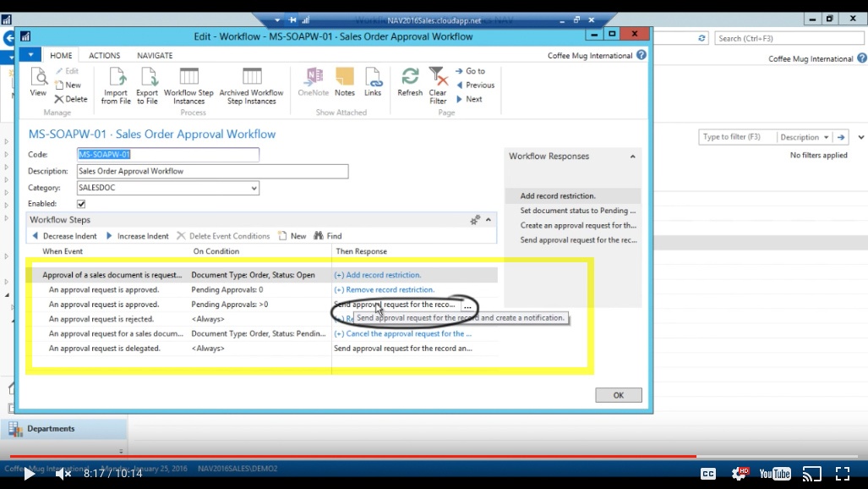This screenshot has width=868, height=489.
Task: Open Cancel the approval request link
Action: (x=402, y=334)
